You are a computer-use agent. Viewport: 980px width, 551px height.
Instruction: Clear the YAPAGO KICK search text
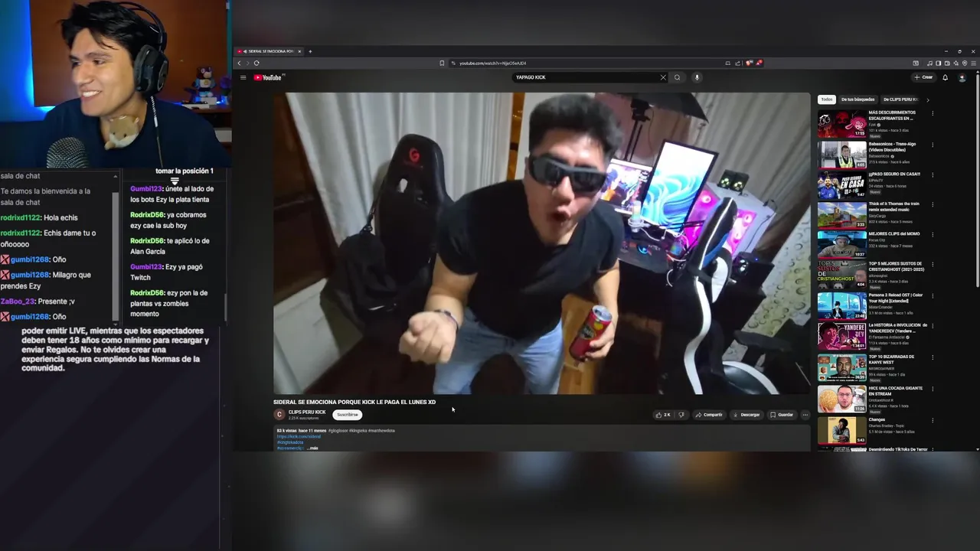pyautogui.click(x=663, y=77)
